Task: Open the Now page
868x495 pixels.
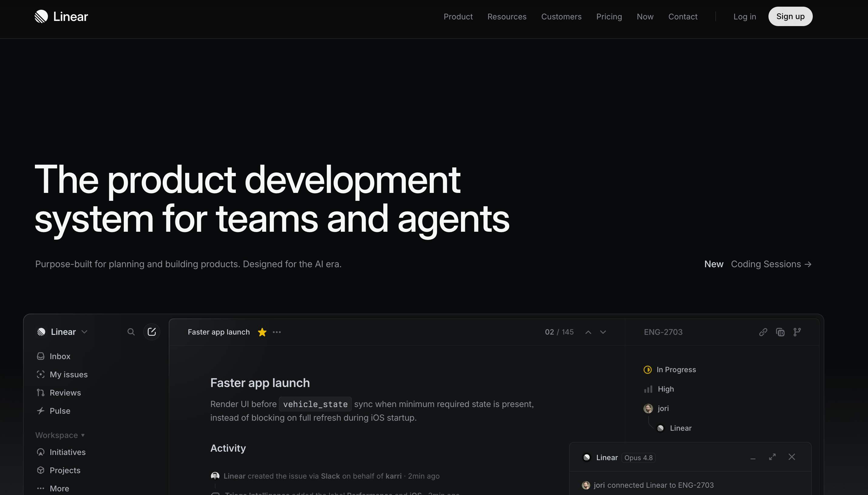Action: 645,16
